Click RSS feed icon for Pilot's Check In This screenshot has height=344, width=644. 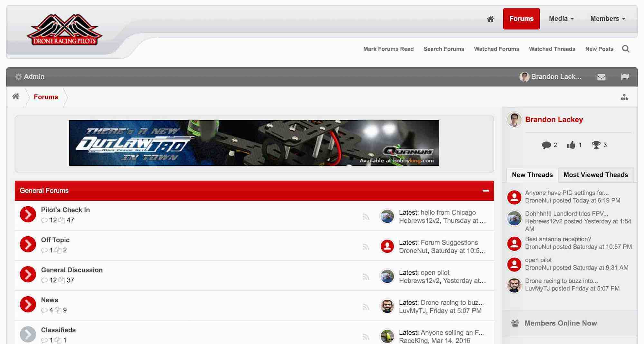click(366, 217)
